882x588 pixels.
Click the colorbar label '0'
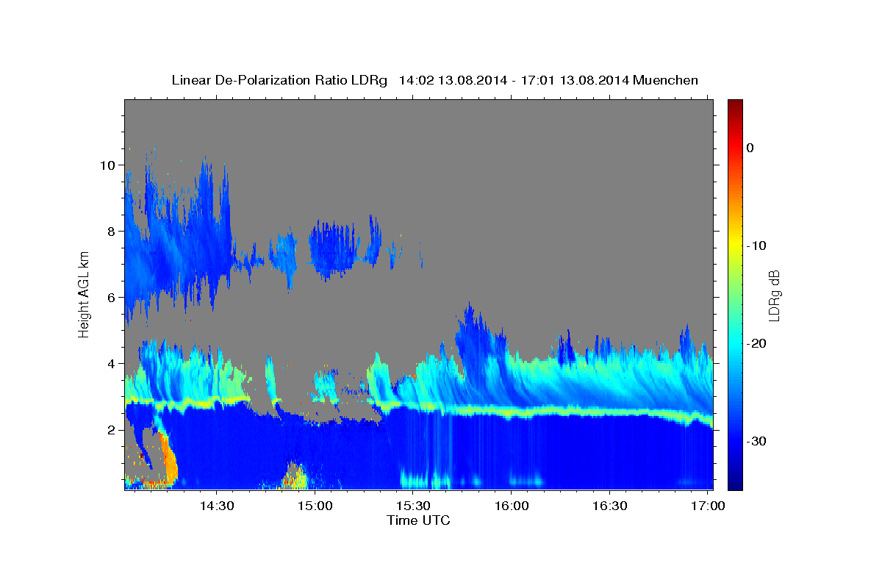(x=750, y=148)
